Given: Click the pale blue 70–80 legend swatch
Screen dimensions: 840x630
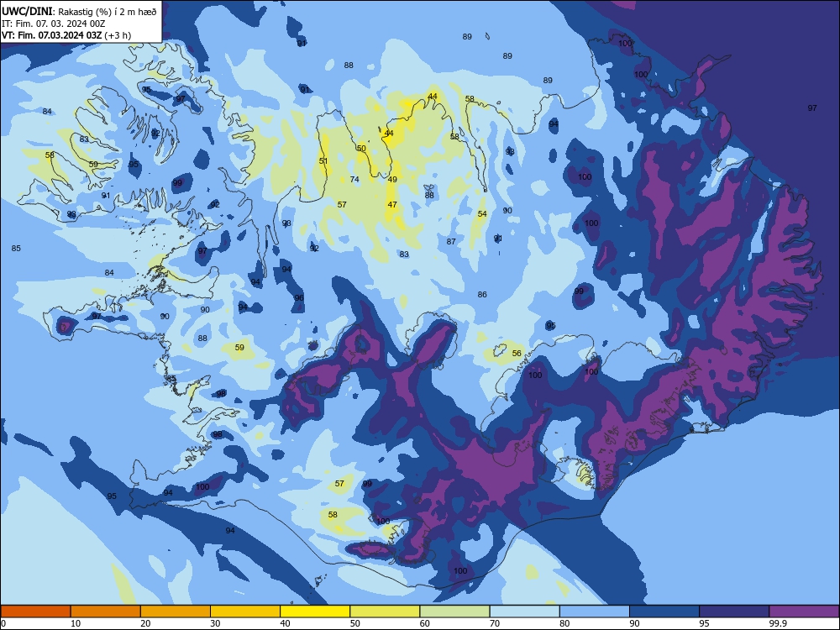Looking at the screenshot, I should coord(524,612).
